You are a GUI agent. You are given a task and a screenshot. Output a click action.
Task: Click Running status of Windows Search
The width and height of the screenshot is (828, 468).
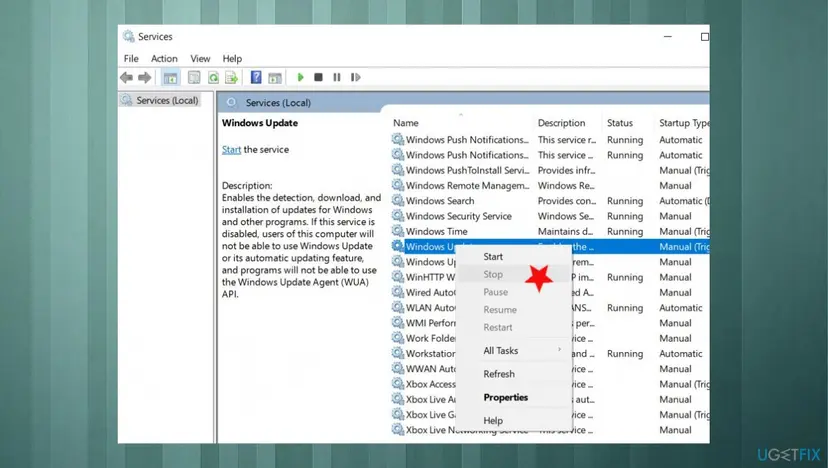pos(625,201)
